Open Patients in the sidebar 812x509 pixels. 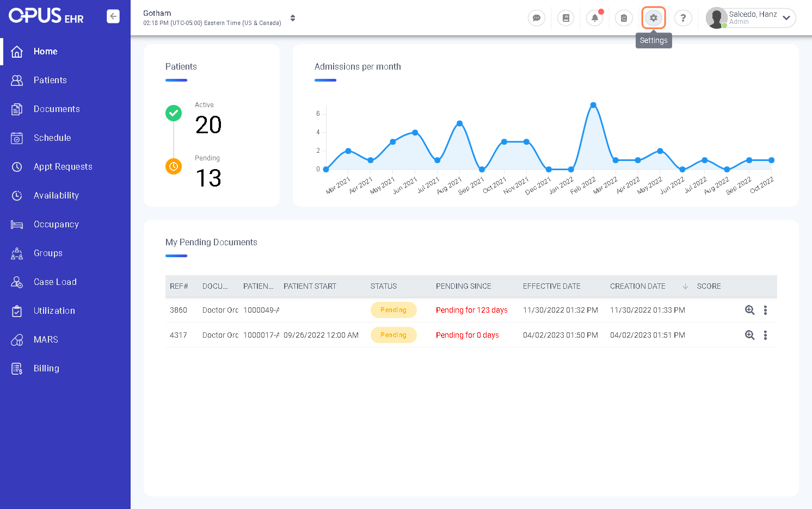pos(50,80)
